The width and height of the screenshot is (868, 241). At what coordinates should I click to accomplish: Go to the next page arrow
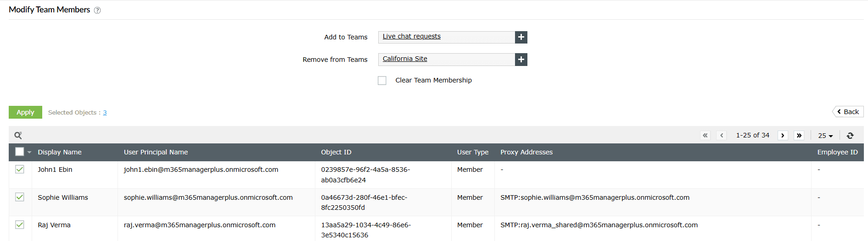tap(783, 136)
